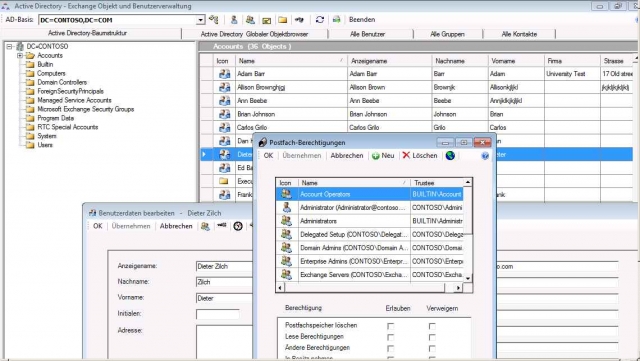Click the icon of Enterprise Admins trustee row

click(x=287, y=261)
